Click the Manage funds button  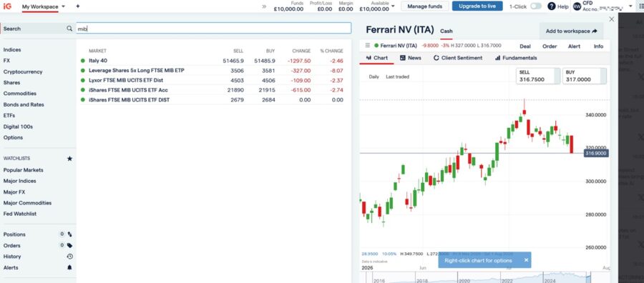[x=424, y=6]
